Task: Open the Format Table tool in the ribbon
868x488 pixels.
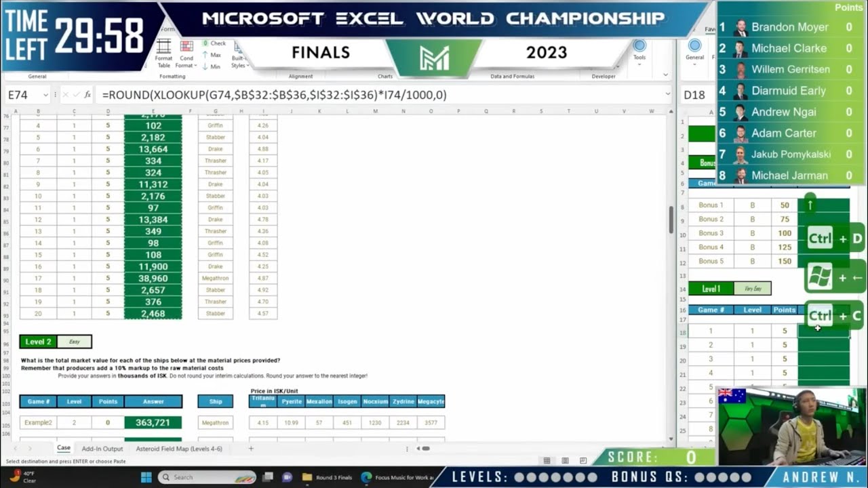Action: point(163,54)
